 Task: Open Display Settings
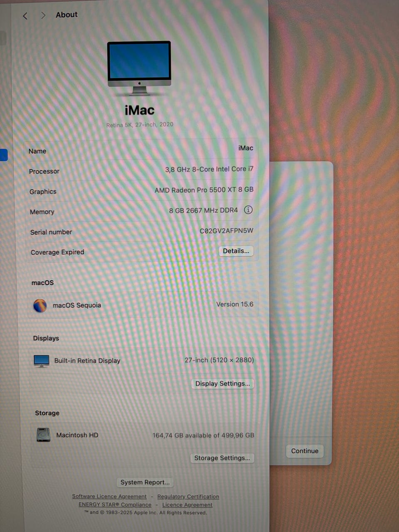[x=223, y=384]
